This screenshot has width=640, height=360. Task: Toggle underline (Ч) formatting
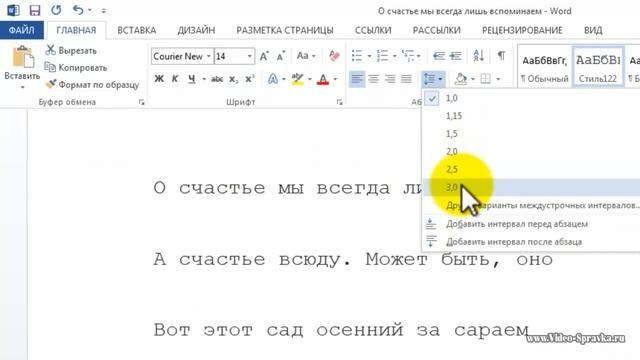(x=192, y=79)
